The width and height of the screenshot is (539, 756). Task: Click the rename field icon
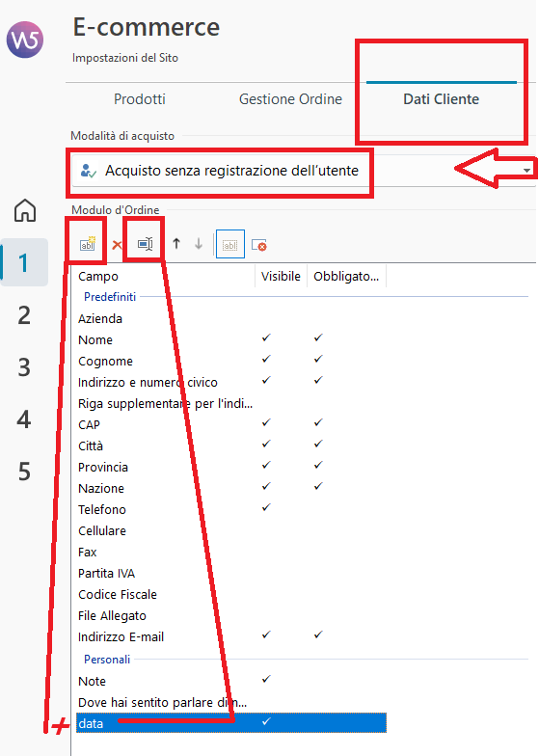pos(145,244)
